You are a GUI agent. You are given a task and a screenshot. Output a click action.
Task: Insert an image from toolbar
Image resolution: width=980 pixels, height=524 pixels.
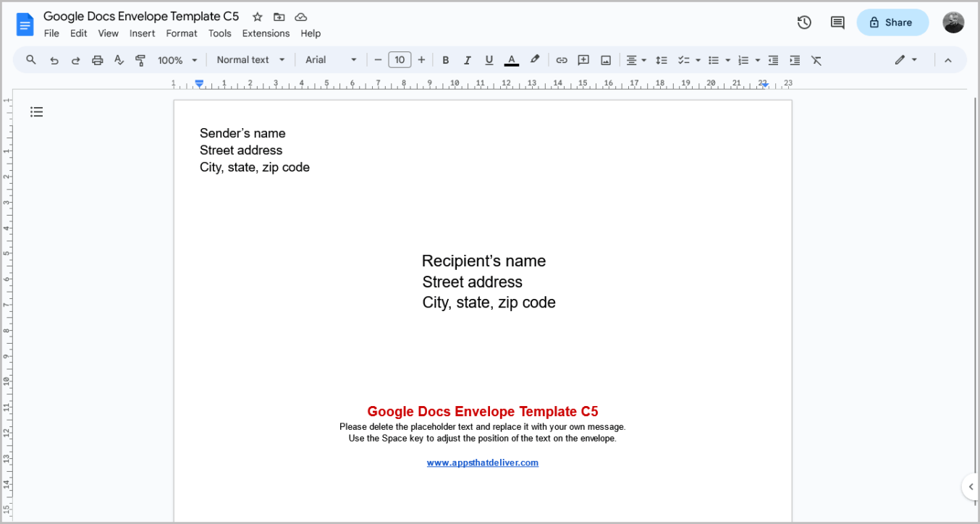pyautogui.click(x=606, y=60)
